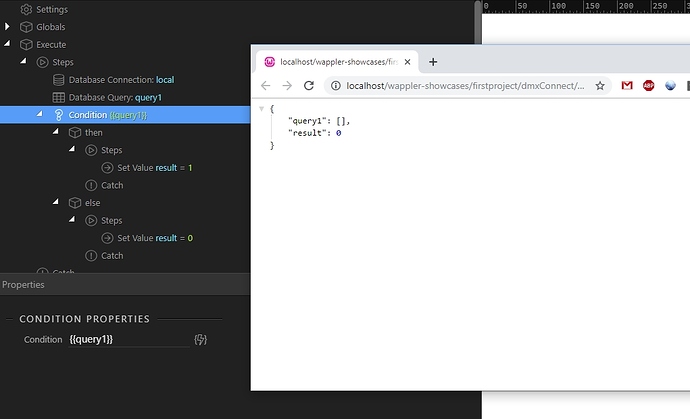
Task: Click the Globals cube icon
Action: tap(26, 27)
